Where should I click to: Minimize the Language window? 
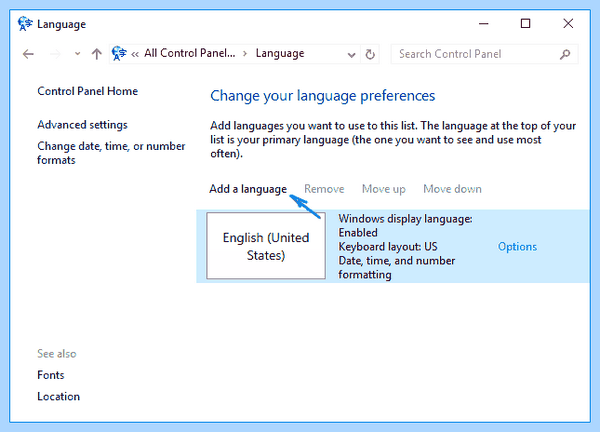(484, 24)
